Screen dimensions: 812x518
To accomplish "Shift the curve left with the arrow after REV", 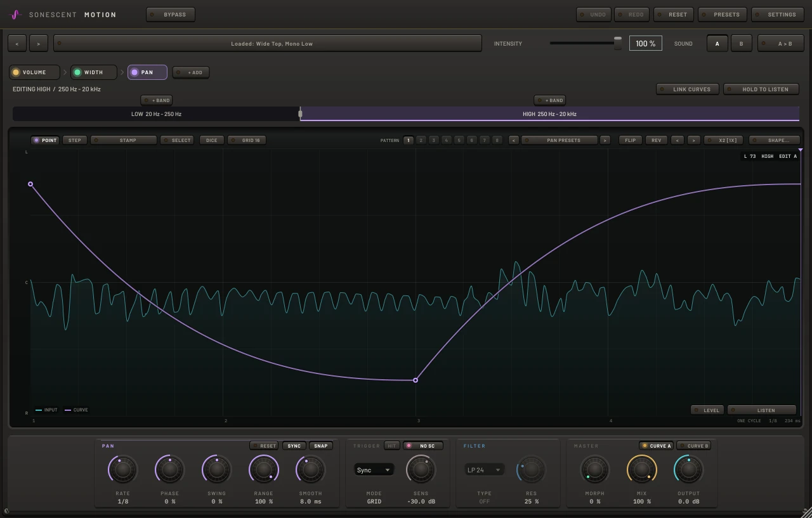I will point(678,140).
